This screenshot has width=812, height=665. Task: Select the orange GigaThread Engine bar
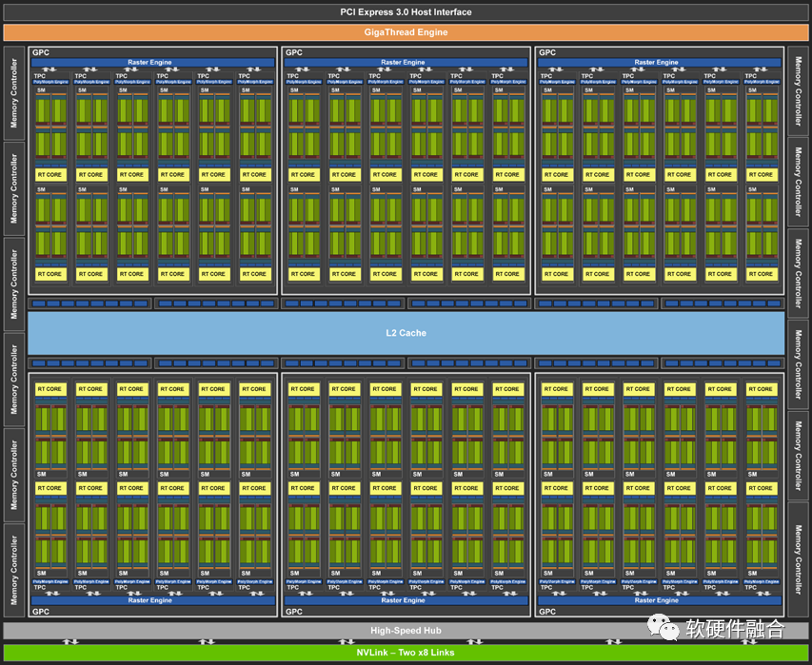coord(406,32)
